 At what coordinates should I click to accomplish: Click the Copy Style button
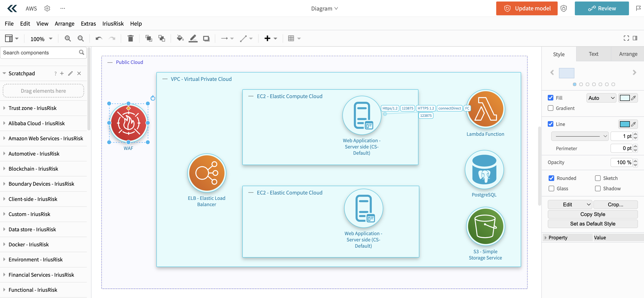pyautogui.click(x=592, y=214)
